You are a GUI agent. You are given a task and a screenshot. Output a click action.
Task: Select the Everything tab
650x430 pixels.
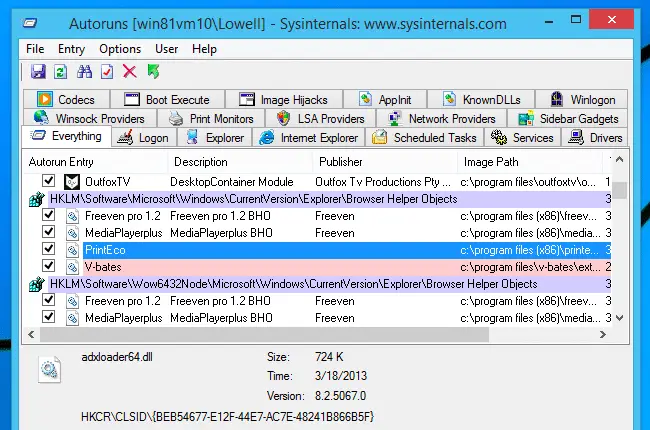tap(66, 136)
